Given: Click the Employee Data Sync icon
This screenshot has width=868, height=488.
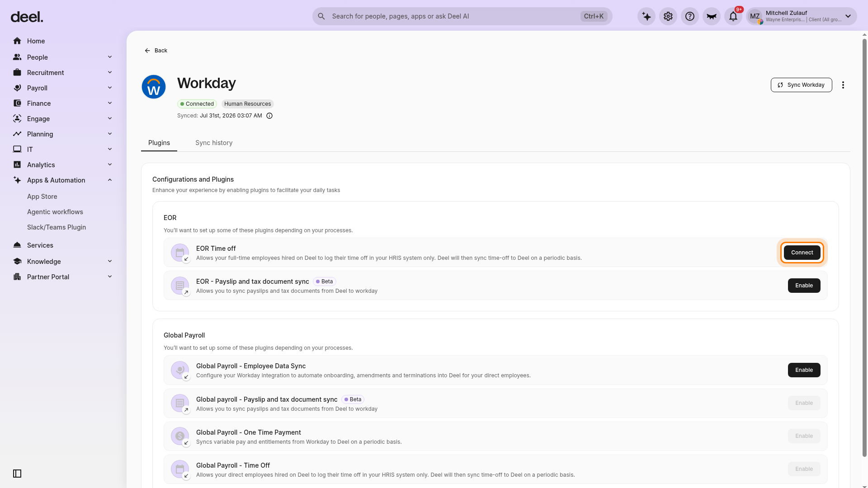Looking at the screenshot, I should [x=180, y=370].
